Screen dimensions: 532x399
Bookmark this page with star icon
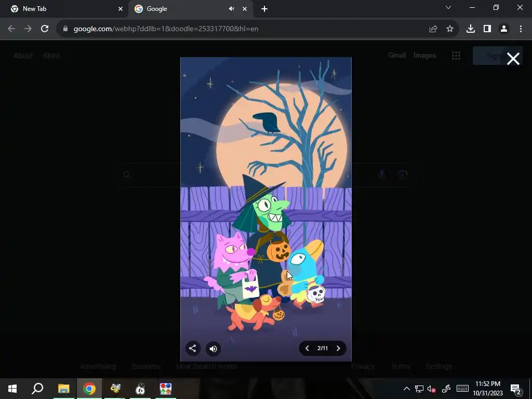click(450, 29)
